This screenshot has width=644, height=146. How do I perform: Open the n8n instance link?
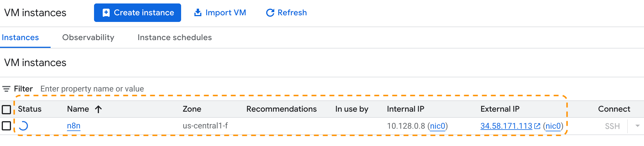[x=73, y=126]
